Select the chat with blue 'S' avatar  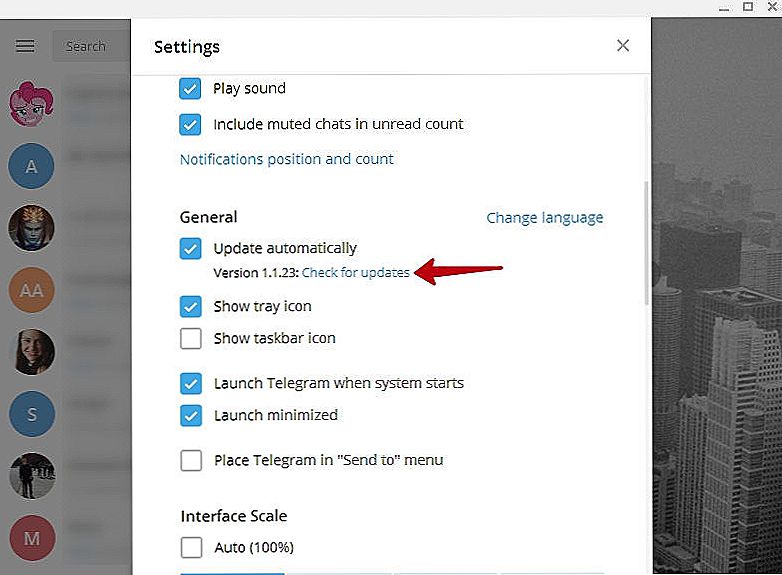[31, 414]
